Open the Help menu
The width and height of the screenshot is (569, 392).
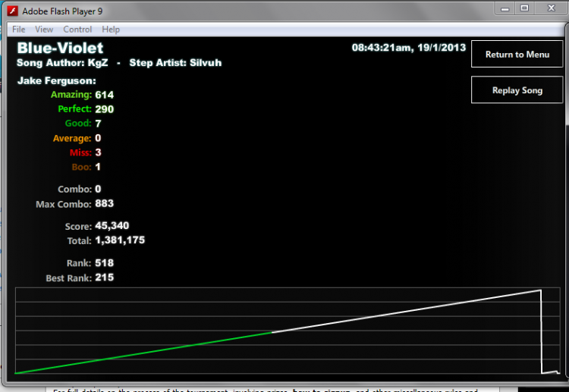[x=111, y=30]
